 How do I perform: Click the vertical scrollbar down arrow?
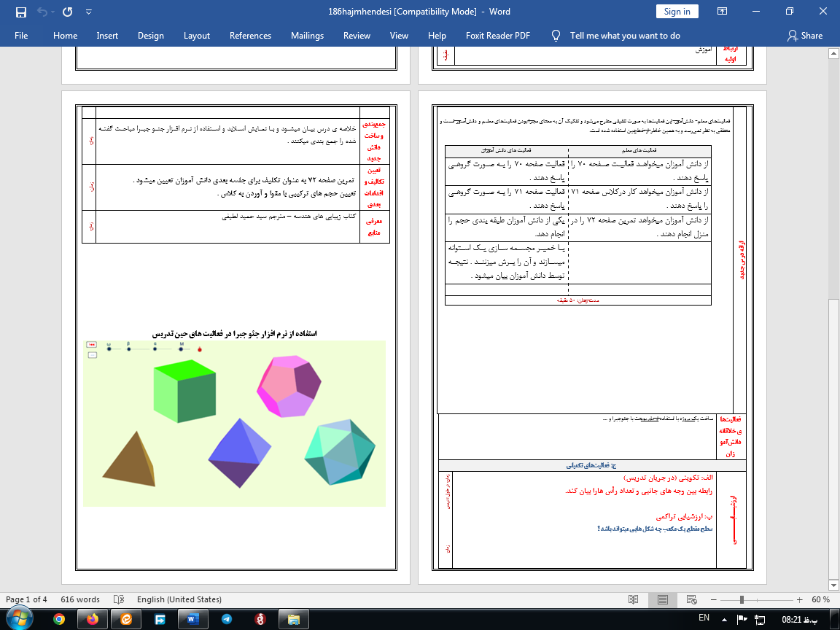(833, 585)
